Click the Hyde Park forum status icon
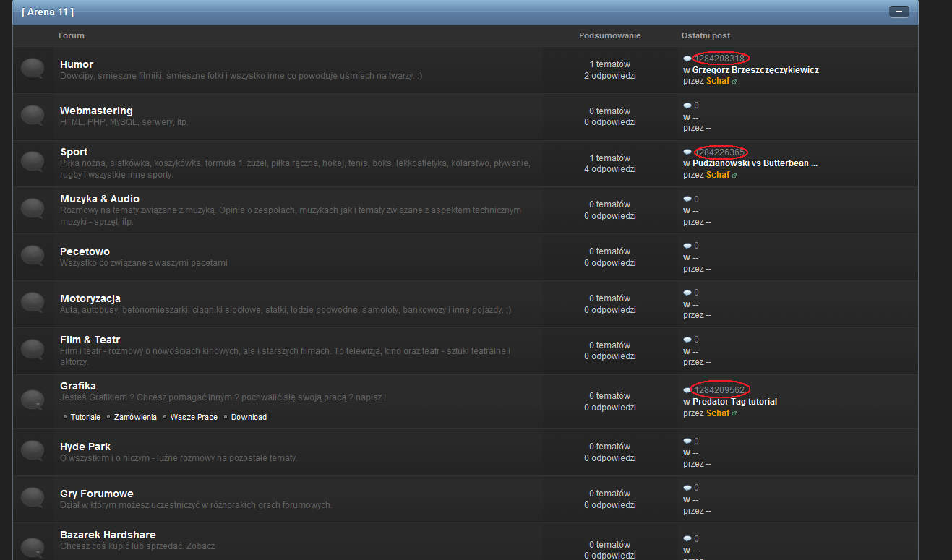 click(x=33, y=451)
